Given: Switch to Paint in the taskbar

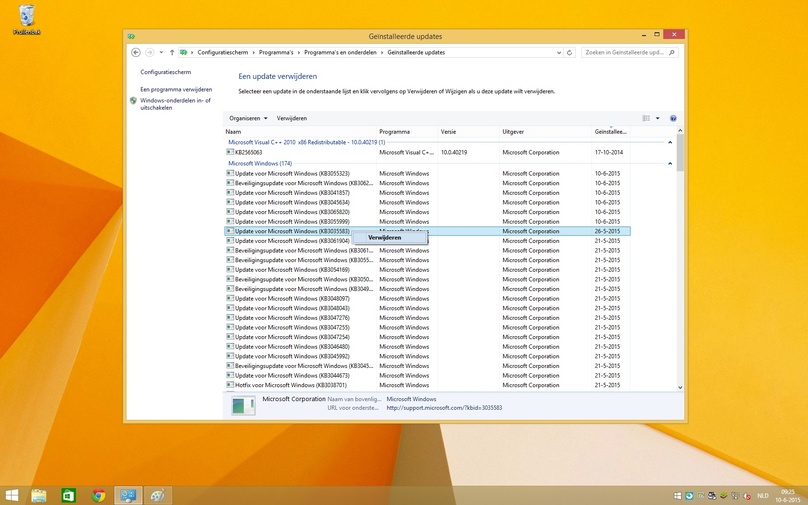Looking at the screenshot, I should pos(157,496).
